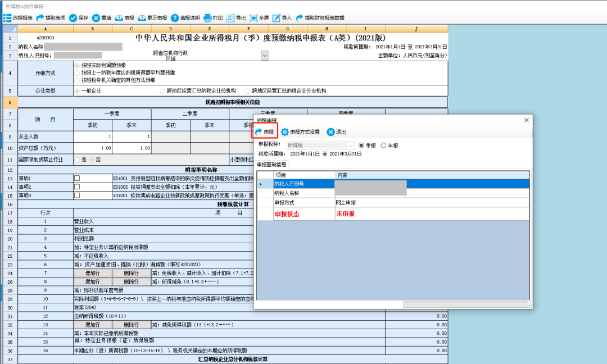Click 删除行 button in row 13

tap(132, 325)
